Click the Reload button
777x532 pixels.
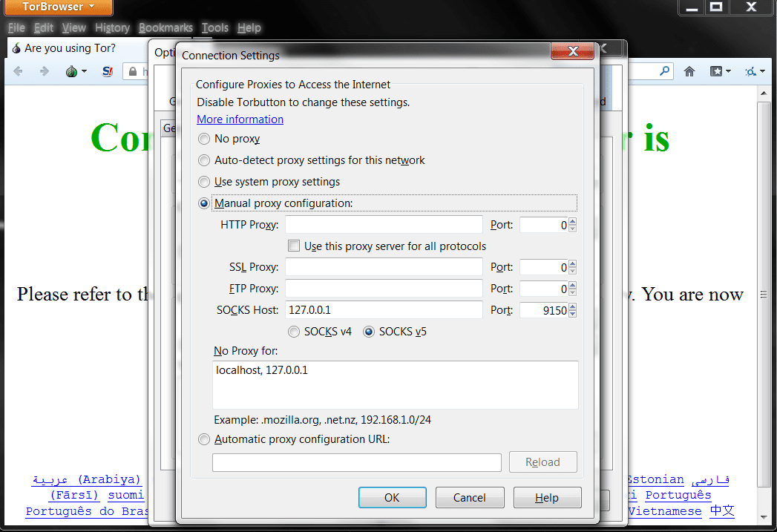(x=542, y=462)
